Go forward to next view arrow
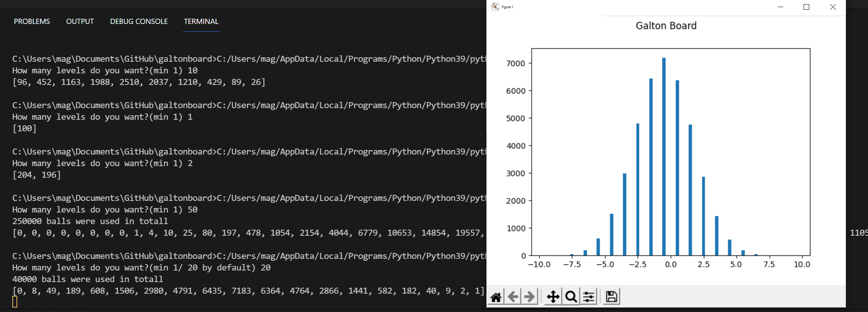The width and height of the screenshot is (868, 312). [x=530, y=297]
